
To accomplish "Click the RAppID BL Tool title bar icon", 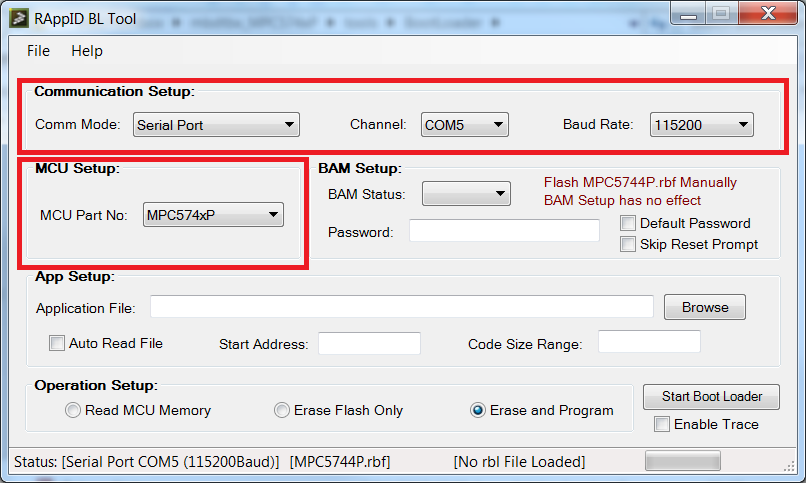I will click(19, 18).
